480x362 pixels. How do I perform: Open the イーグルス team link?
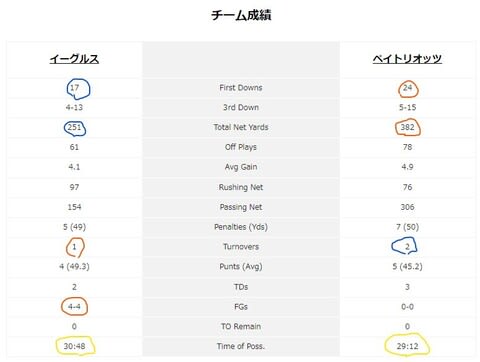pos(74,59)
